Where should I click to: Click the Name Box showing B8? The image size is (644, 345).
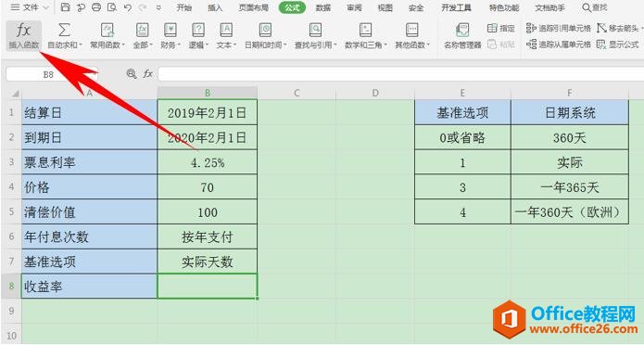52,74
